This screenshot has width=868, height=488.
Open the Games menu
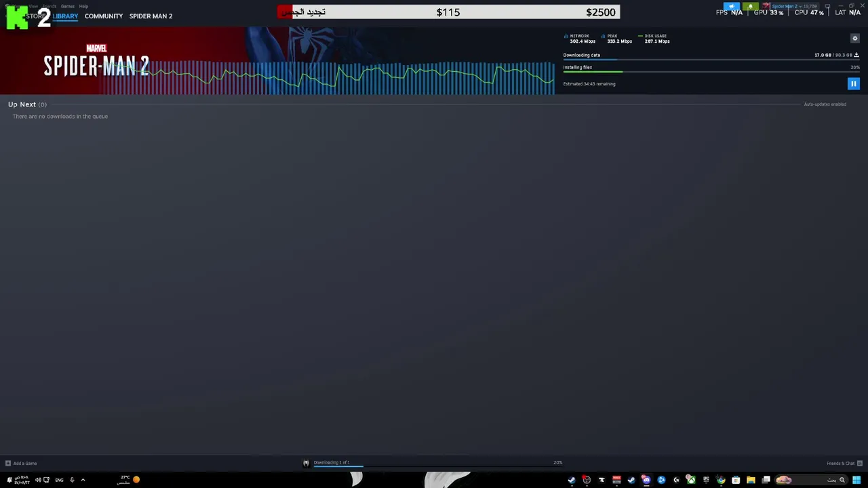click(67, 6)
